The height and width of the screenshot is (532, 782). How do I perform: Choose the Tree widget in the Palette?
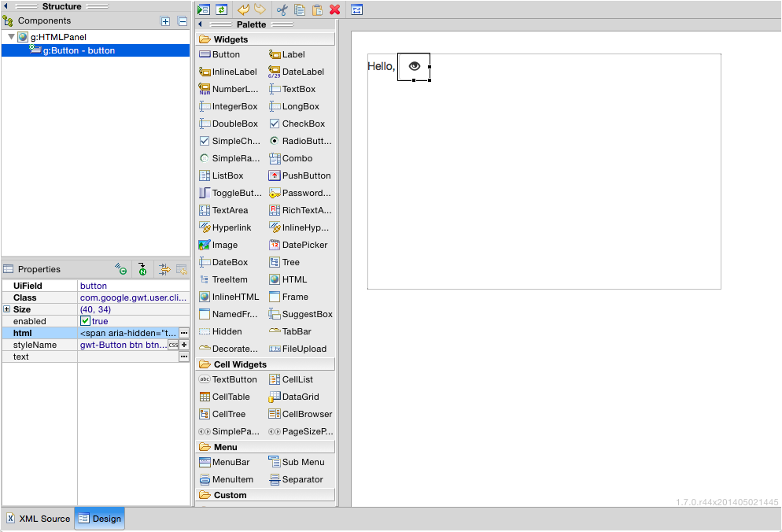[290, 262]
